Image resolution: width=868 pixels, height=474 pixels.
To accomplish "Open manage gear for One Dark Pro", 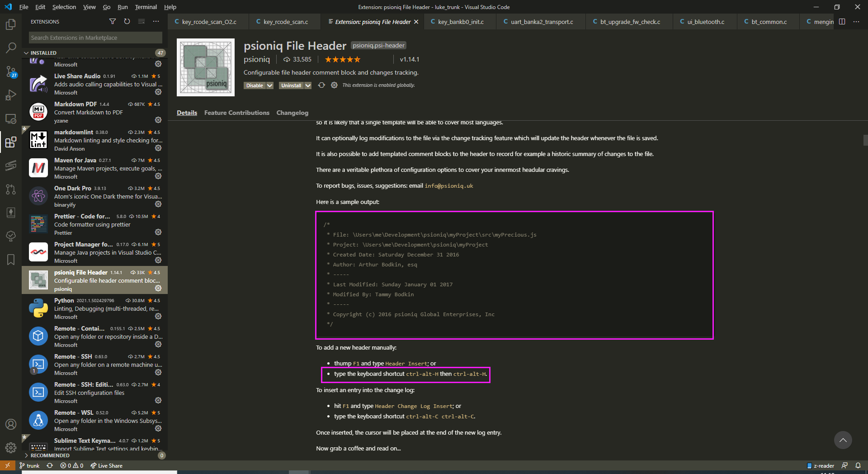I will point(158,204).
